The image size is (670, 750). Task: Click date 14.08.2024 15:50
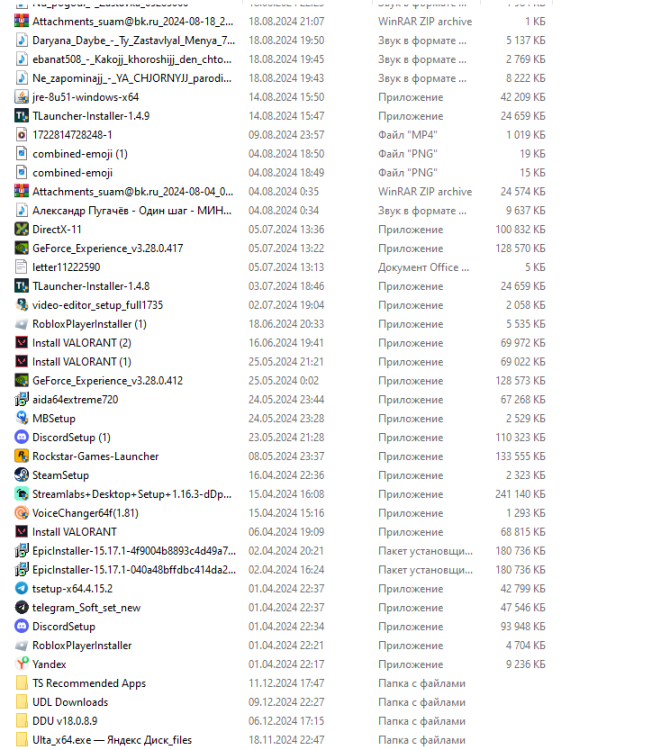tap(286, 97)
